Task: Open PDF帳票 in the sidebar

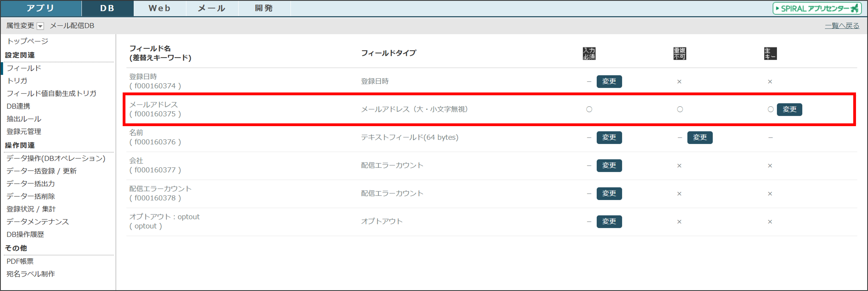Action: (x=20, y=261)
